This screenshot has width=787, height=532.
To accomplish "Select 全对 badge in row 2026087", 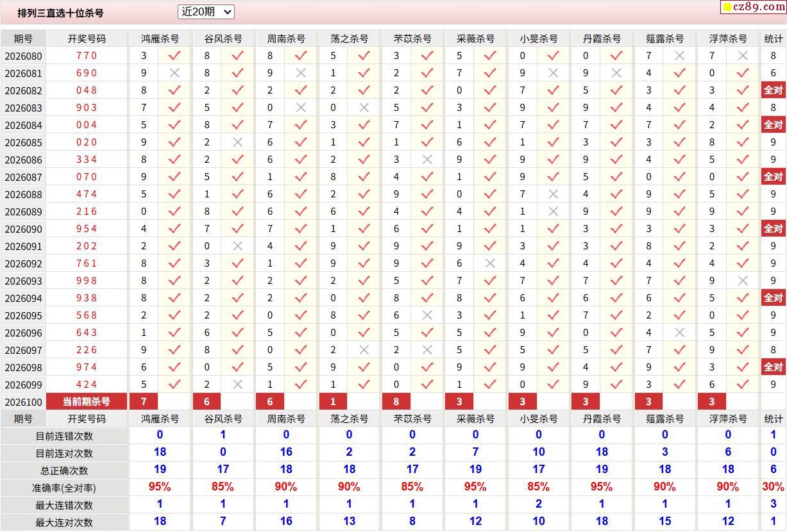I will tap(774, 177).
